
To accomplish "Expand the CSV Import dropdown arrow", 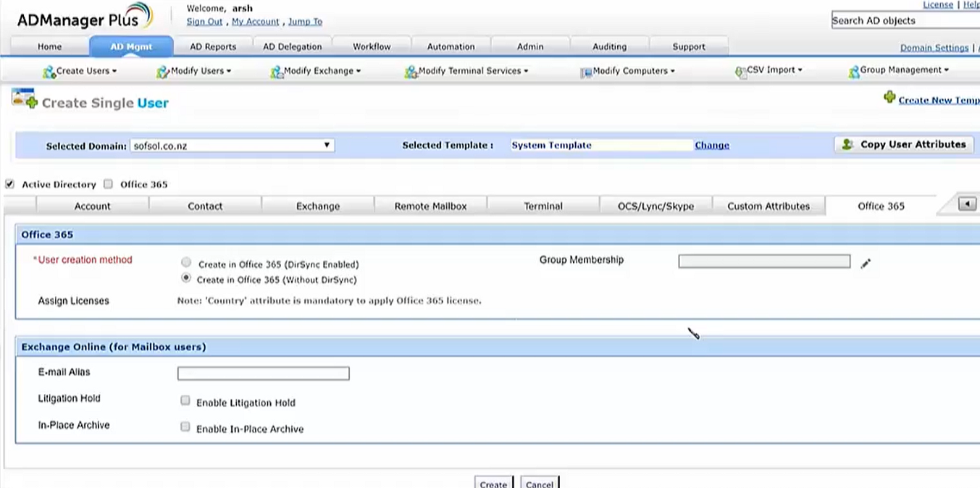I will pyautogui.click(x=800, y=70).
